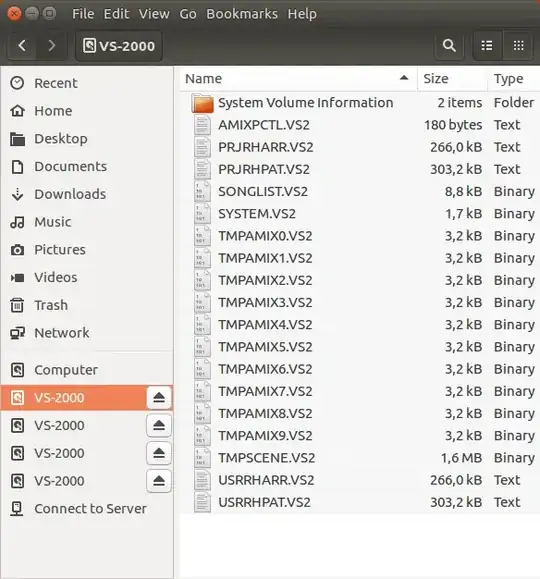Select the TMPAMIX1.VS2 file icon
Viewport: 540px width, 579px height.
[x=202, y=258]
